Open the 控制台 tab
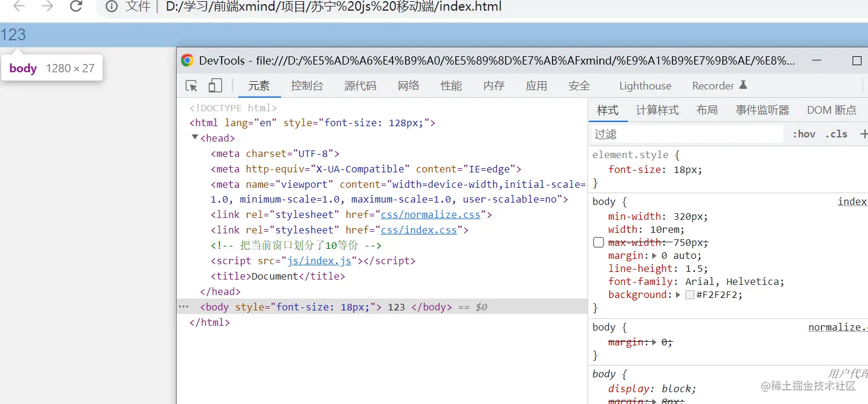868x404 pixels. pos(307,86)
